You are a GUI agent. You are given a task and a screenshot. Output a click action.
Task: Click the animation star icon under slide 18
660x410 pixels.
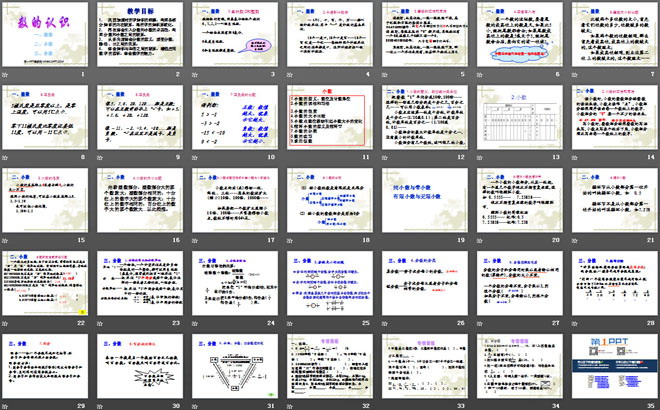pos(290,240)
